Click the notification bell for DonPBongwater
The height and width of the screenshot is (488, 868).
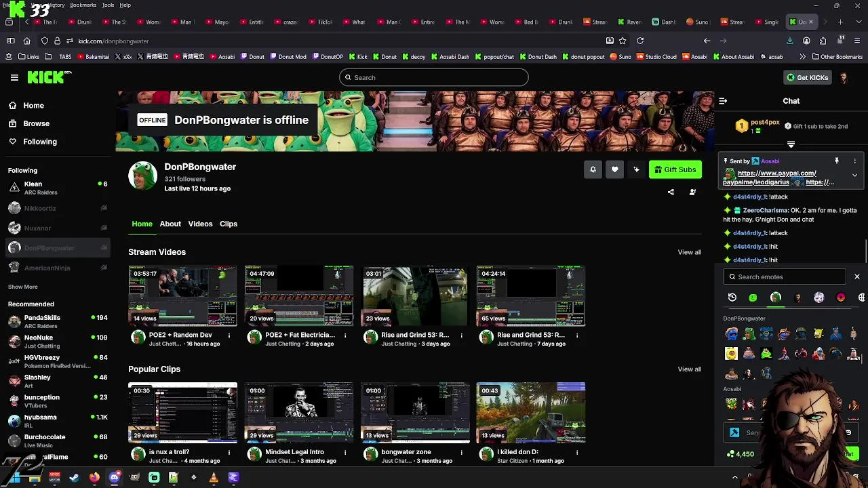click(x=593, y=169)
